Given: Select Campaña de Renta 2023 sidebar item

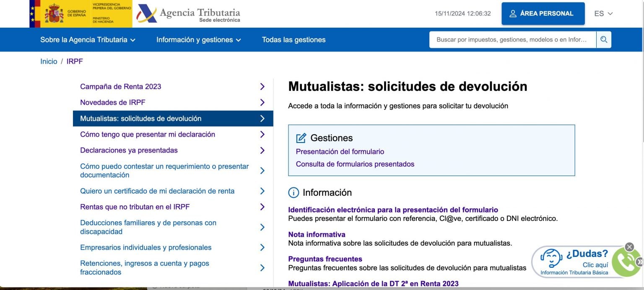Looking at the screenshot, I should coord(173,87).
